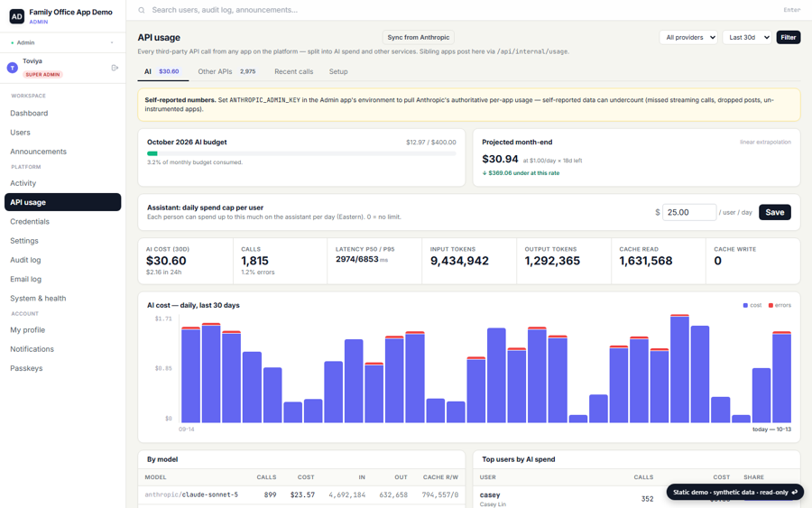This screenshot has width=812, height=508.
Task: Click the $12.97 / $400.00 budget text
Action: point(431,142)
